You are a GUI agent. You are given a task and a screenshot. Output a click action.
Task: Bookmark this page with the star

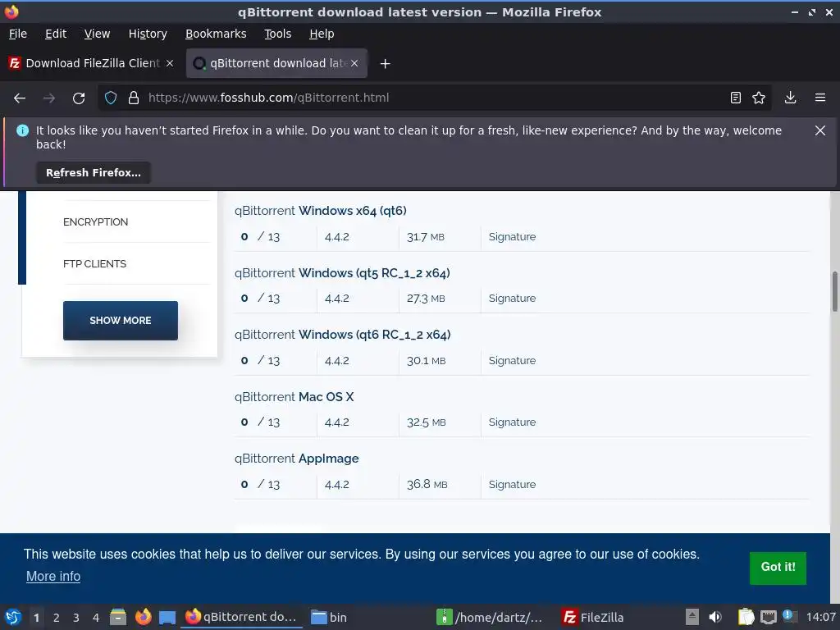click(759, 98)
